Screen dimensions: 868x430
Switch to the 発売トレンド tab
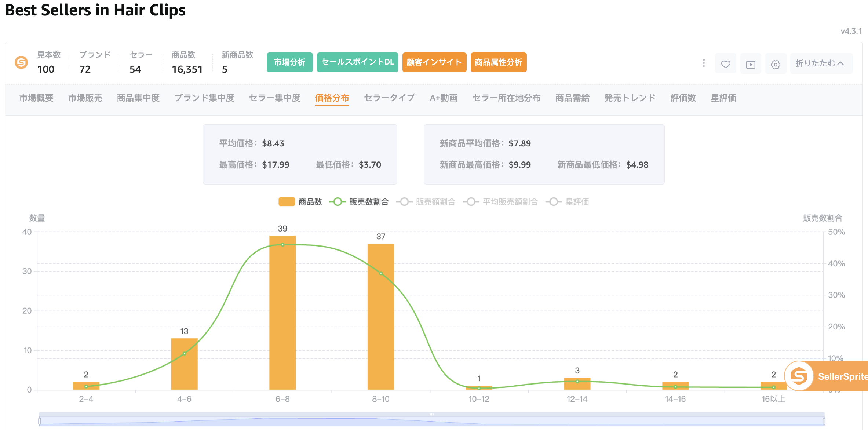(630, 98)
